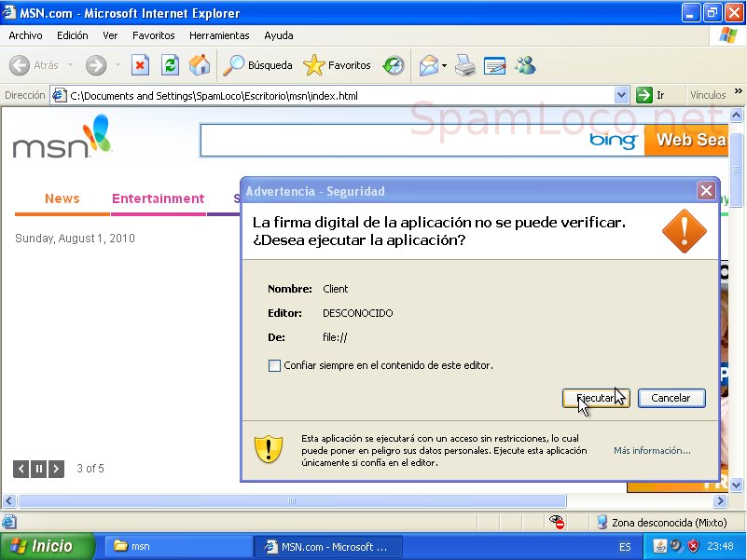
Task: Open the Inicio start button
Action: pos(47,546)
